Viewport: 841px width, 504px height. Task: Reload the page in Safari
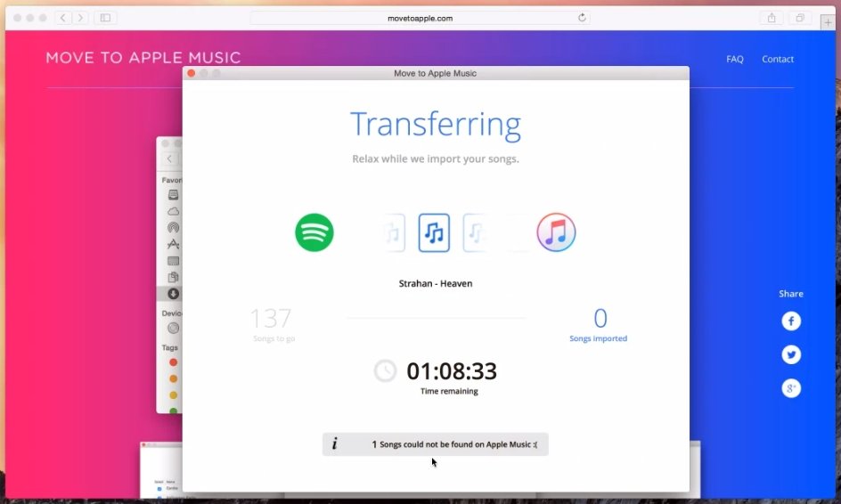pyautogui.click(x=582, y=18)
